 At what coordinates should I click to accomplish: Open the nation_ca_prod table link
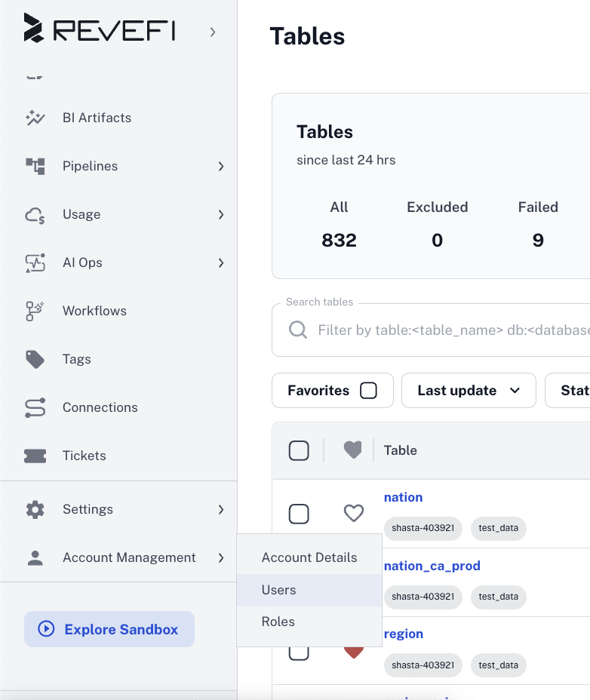click(x=432, y=566)
